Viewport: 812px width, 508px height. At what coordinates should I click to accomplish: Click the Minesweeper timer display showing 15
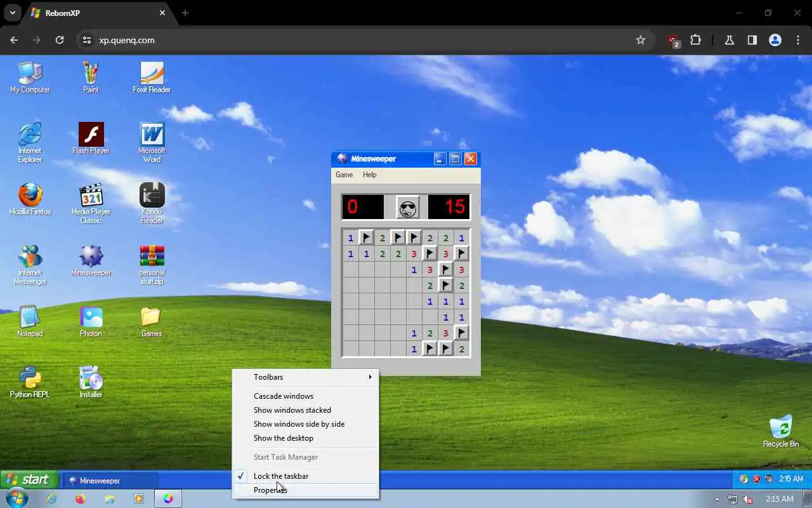[449, 207]
